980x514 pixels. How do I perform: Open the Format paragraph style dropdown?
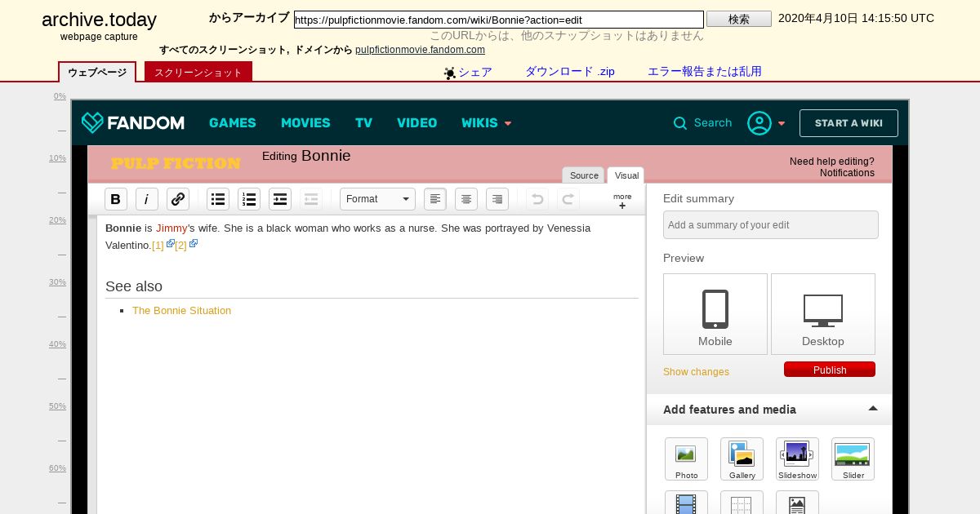tap(377, 199)
